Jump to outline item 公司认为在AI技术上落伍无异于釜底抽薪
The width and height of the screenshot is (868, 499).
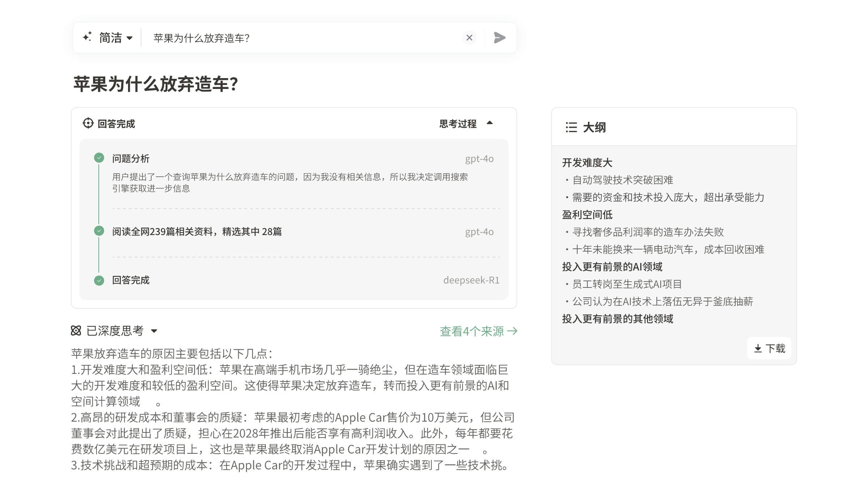(663, 302)
